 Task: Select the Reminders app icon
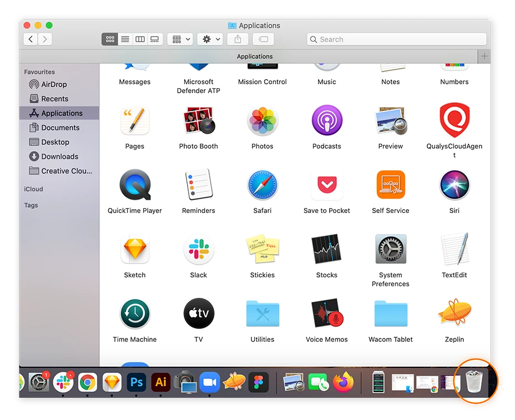click(198, 184)
